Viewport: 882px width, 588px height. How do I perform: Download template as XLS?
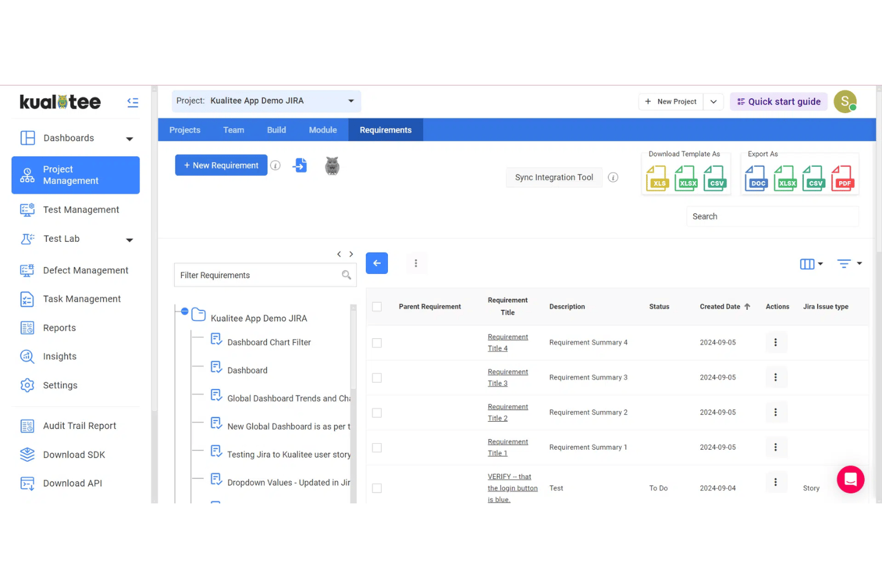pos(658,178)
